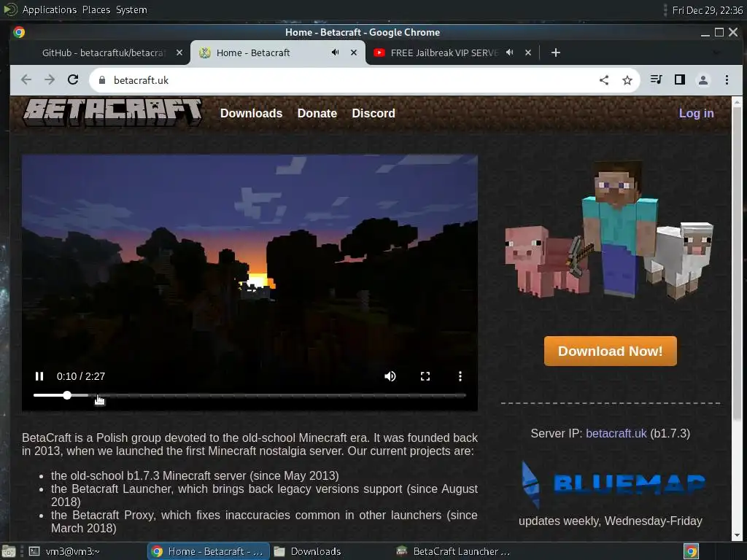Click scrollbar up arrow
Viewport: 747px width, 560px height.
pos(737,102)
